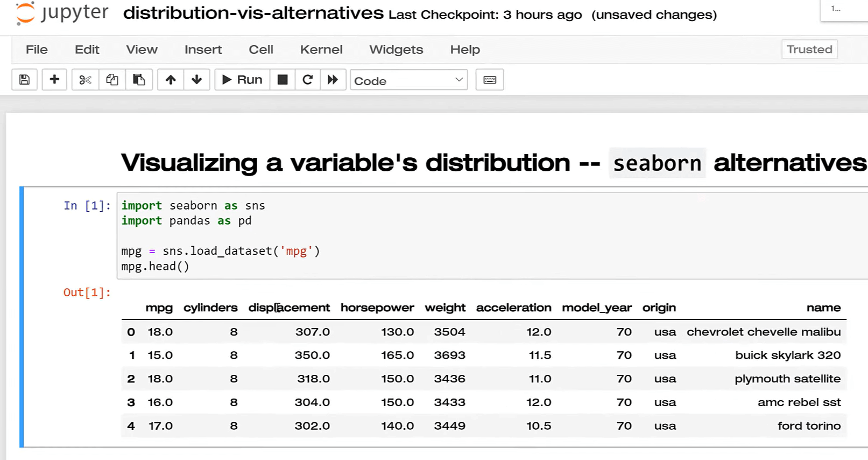Open the Edit menu
Image resolution: width=868 pixels, height=460 pixels.
[x=87, y=50]
